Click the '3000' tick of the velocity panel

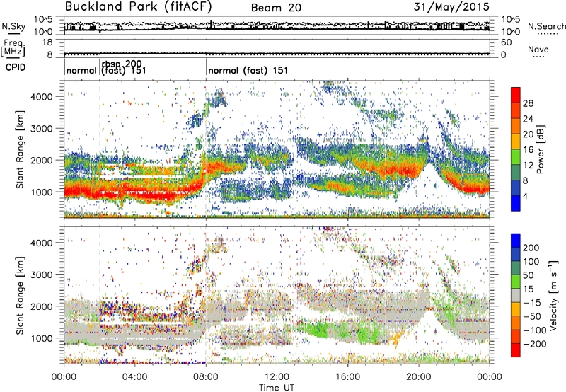(x=41, y=275)
